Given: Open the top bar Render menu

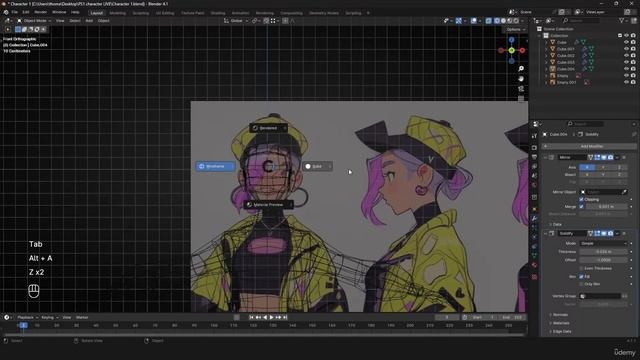Looking at the screenshot, I should point(40,12).
